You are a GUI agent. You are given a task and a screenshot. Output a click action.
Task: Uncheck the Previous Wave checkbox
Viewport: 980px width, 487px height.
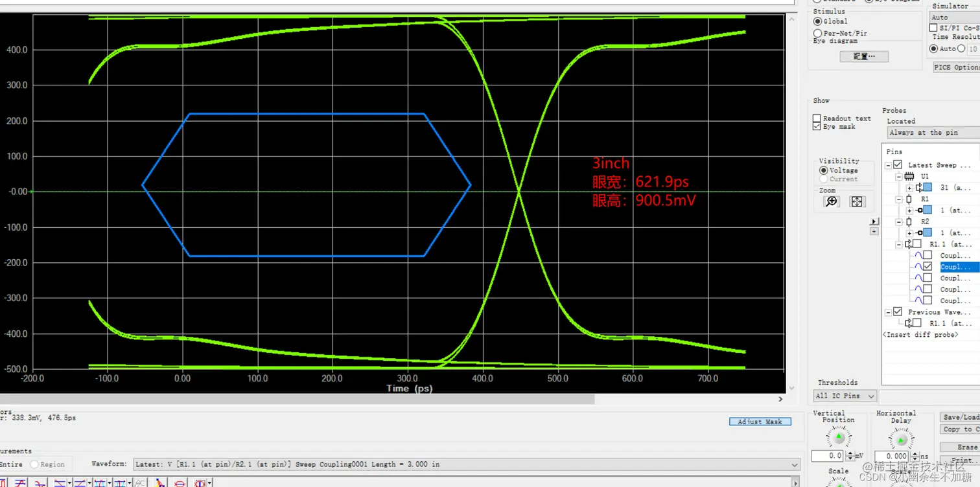(898, 312)
